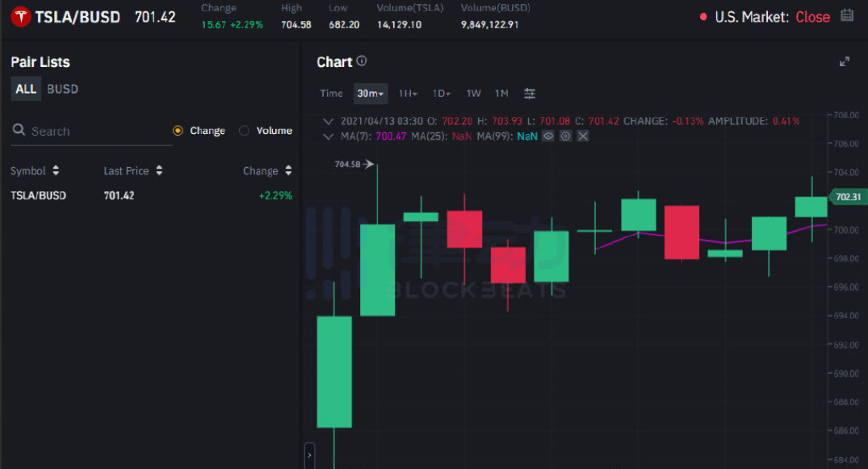The image size is (868, 469).
Task: Click the MA(7) value 700.47
Action: (391, 136)
